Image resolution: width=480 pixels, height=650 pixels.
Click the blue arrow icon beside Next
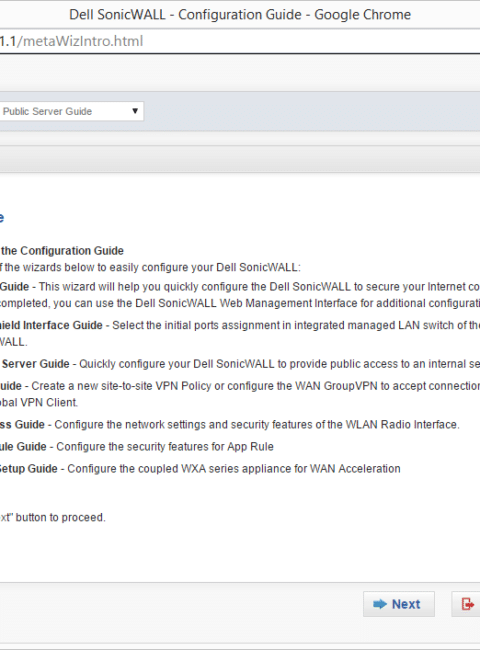[x=380, y=604]
